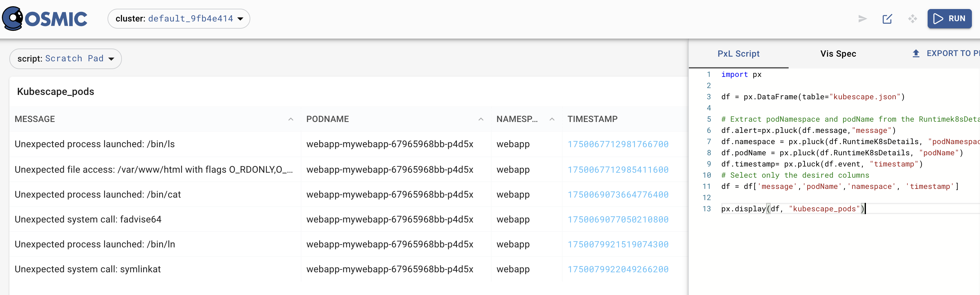Click the move widgets arrows icon

pos(912,19)
